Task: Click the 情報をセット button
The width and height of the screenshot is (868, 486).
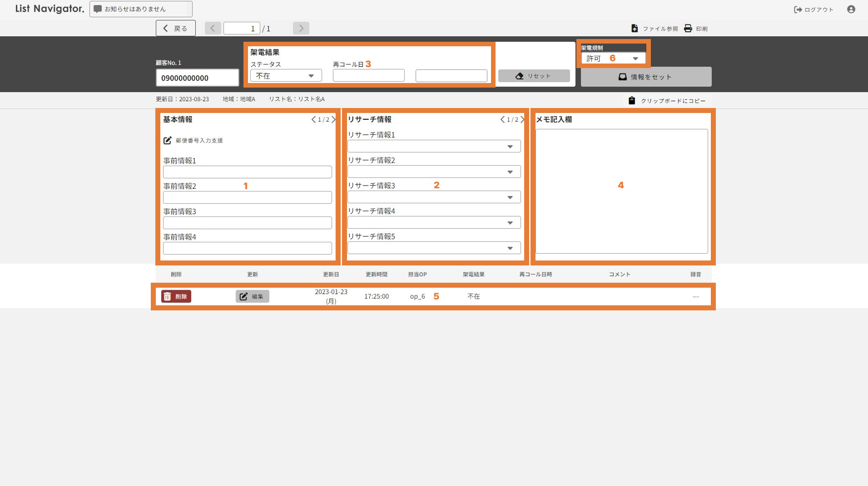Action: pyautogui.click(x=645, y=77)
